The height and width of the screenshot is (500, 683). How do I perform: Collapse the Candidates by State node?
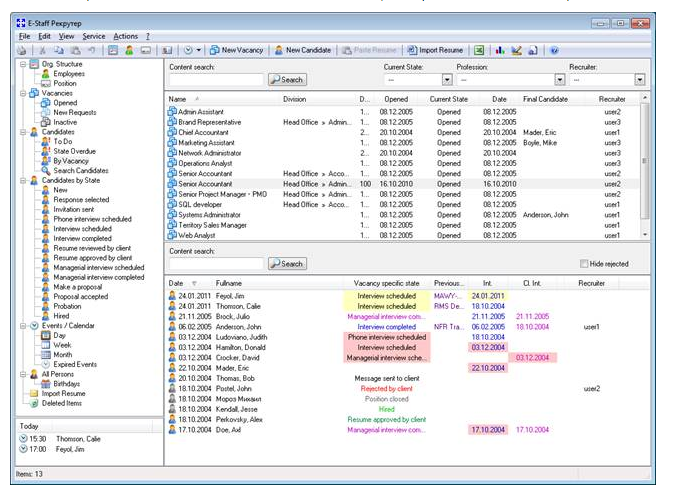(x=23, y=180)
